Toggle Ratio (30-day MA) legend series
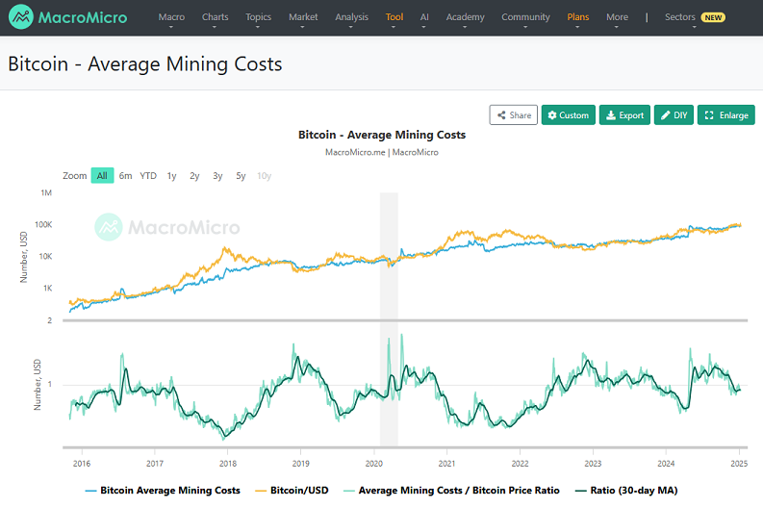 point(626,491)
